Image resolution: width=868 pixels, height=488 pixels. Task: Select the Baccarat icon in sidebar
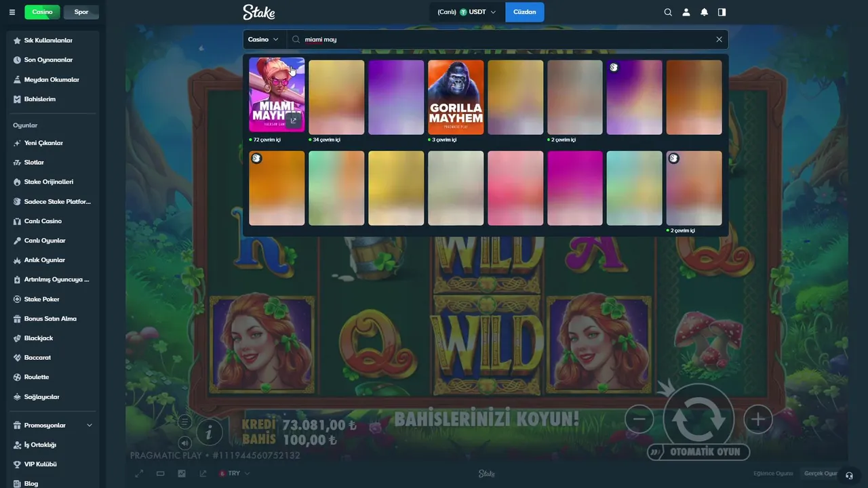tap(18, 357)
